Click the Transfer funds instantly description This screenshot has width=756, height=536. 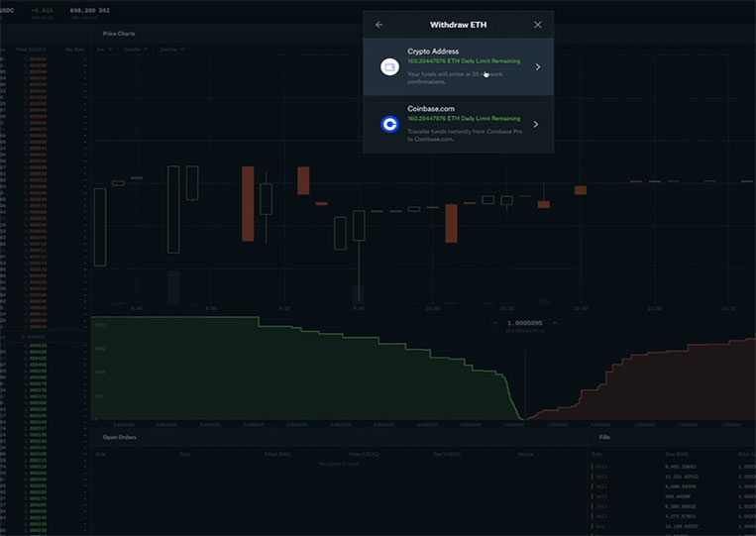465,136
